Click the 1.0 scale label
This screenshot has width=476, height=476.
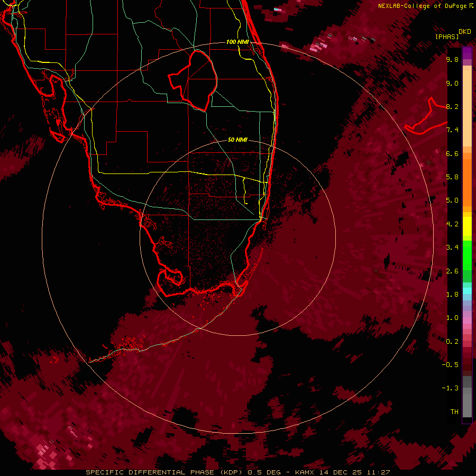coord(452,318)
